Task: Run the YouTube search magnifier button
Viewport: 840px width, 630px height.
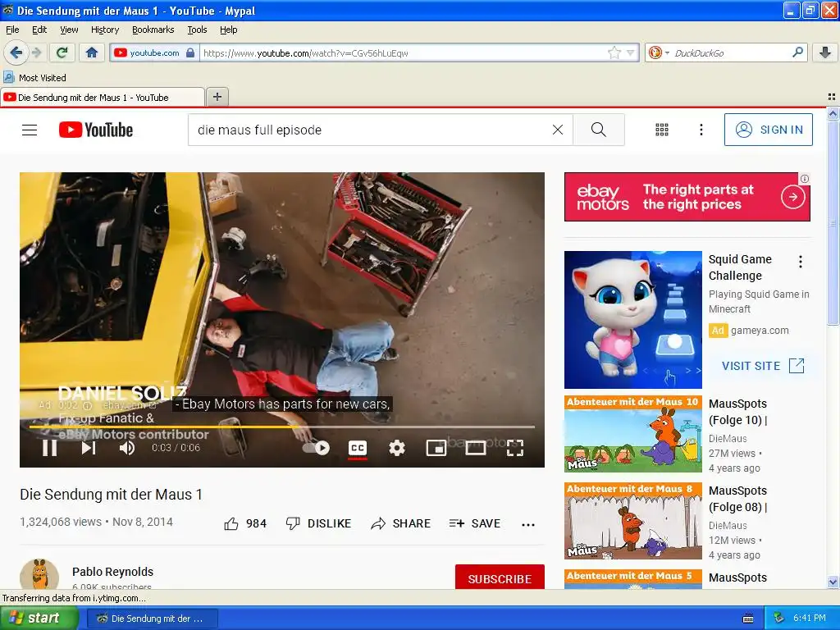Action: point(598,130)
